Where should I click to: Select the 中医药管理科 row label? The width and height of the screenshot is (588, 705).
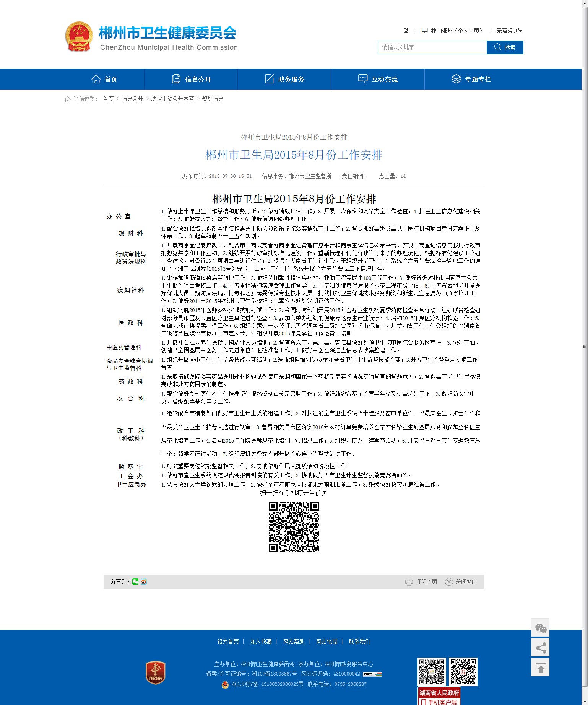[x=124, y=347]
